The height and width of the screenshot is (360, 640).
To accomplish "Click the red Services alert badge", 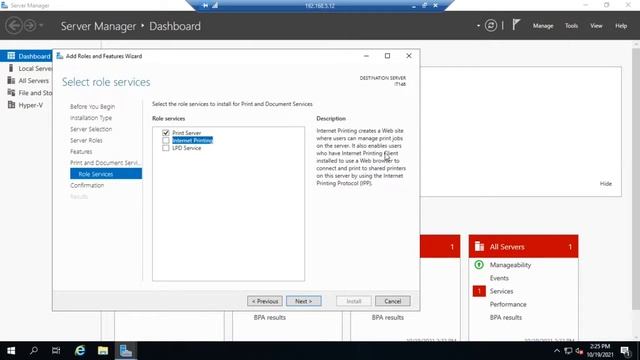I will [x=479, y=291].
